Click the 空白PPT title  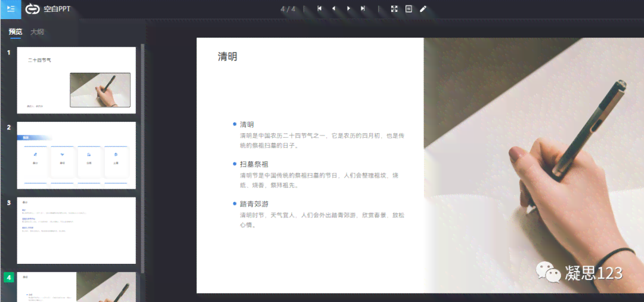57,8
